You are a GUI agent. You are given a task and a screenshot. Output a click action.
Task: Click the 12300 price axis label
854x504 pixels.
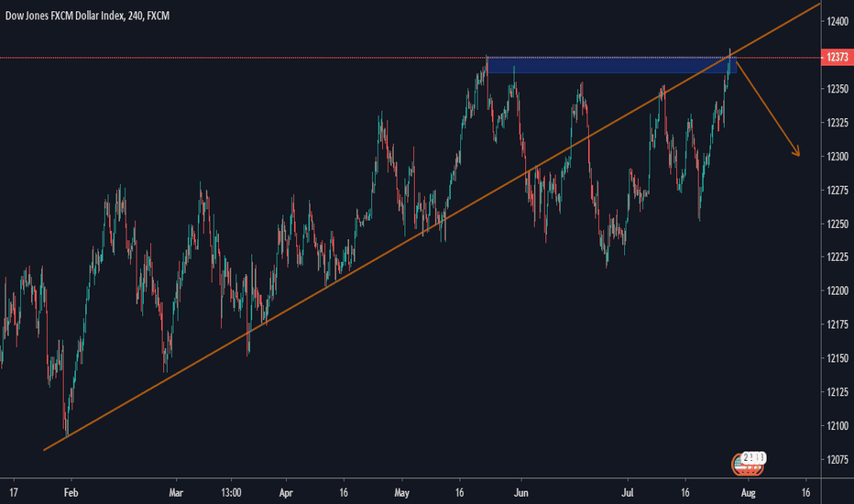(x=838, y=157)
